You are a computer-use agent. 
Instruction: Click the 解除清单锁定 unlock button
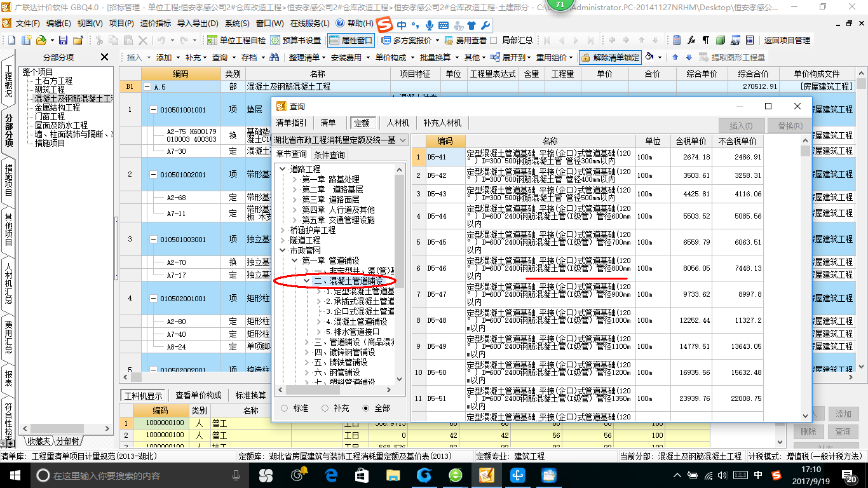610,57
